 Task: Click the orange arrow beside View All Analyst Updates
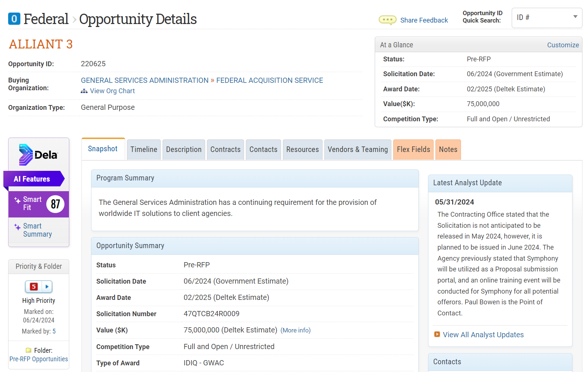pyautogui.click(x=437, y=334)
